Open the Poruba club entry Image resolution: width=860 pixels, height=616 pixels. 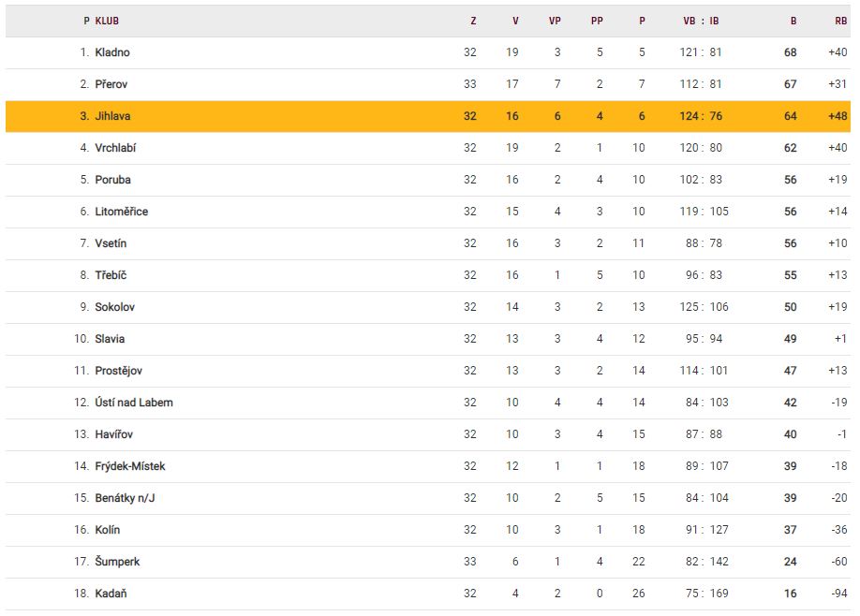click(x=112, y=180)
